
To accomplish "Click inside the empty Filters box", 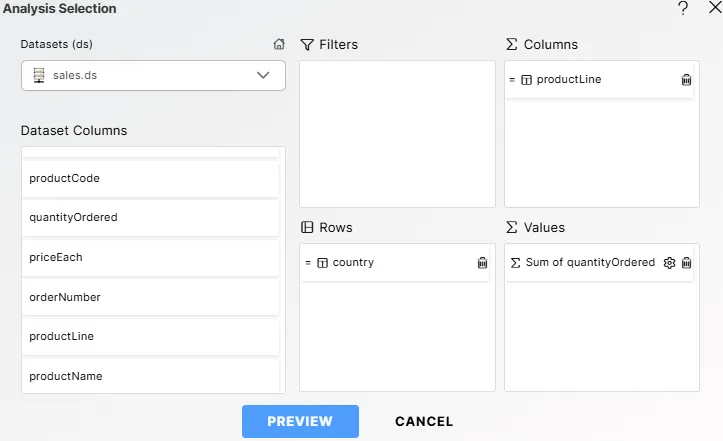I will point(397,134).
